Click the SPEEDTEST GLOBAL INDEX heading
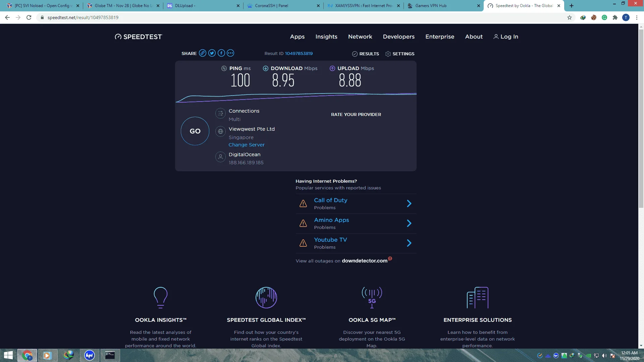644x362 pixels. [266, 320]
